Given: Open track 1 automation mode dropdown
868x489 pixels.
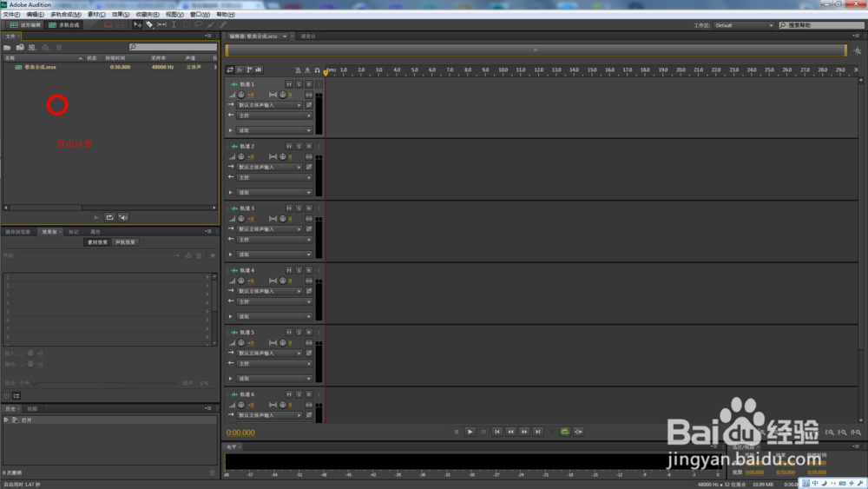Looking at the screenshot, I should click(x=274, y=130).
